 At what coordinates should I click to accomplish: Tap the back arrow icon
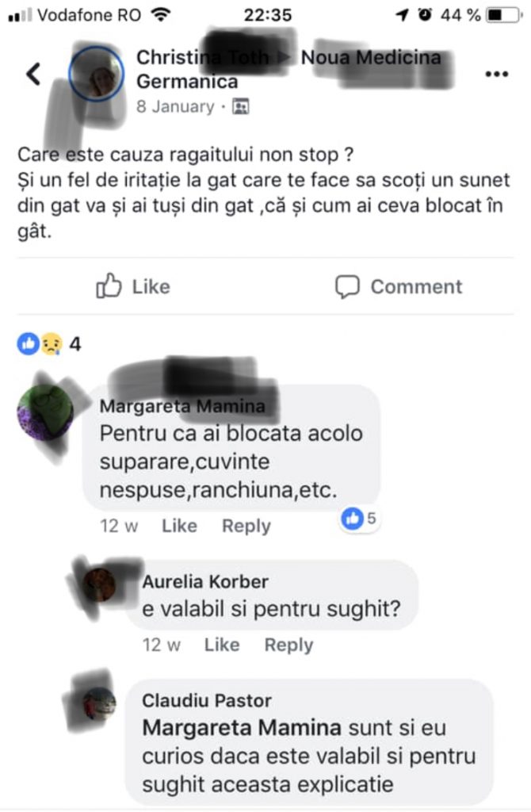[x=33, y=74]
